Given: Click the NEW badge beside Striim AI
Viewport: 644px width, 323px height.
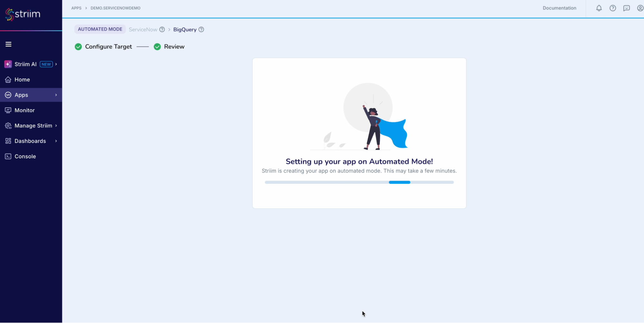Looking at the screenshot, I should [46, 64].
